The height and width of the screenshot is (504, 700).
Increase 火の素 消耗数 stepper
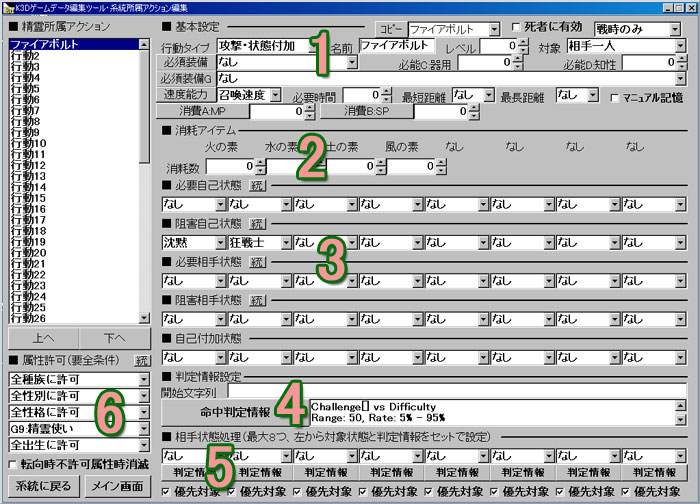[261, 163]
